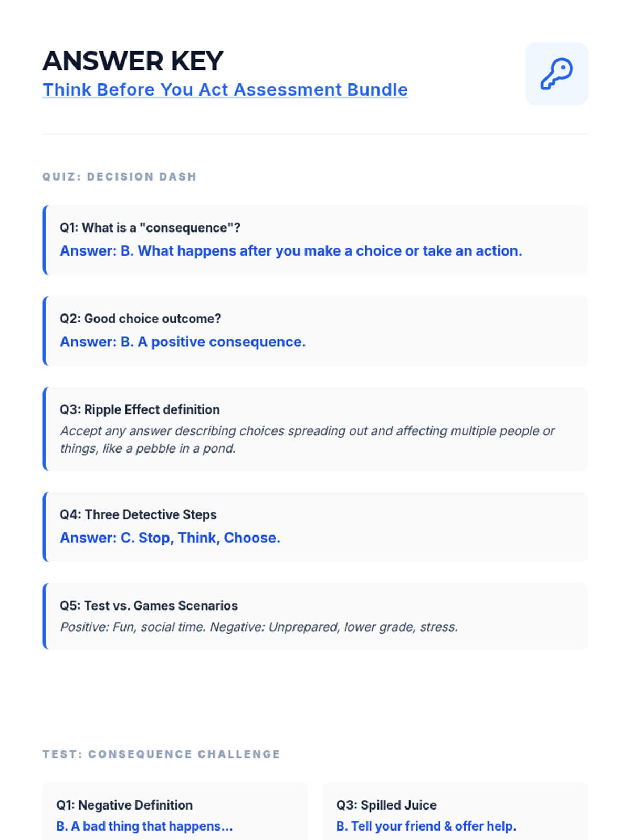Select the pebble in a pond explanation
630x840 pixels.
307,439
